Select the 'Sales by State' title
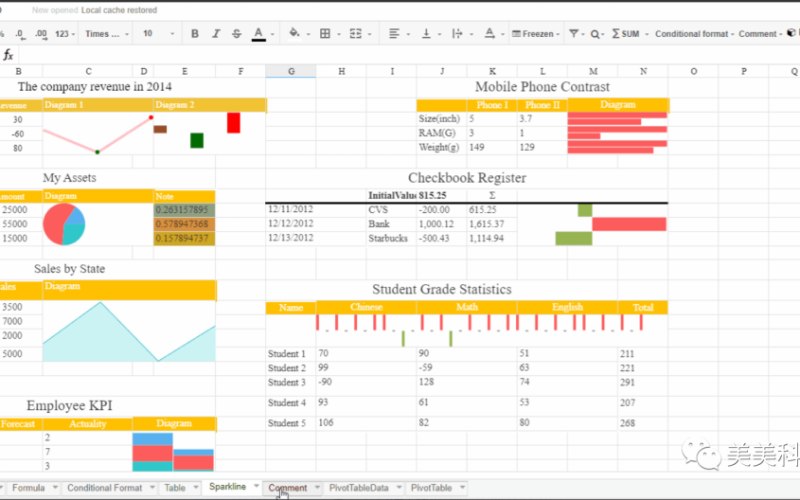This screenshot has width=800, height=500. tap(69, 269)
